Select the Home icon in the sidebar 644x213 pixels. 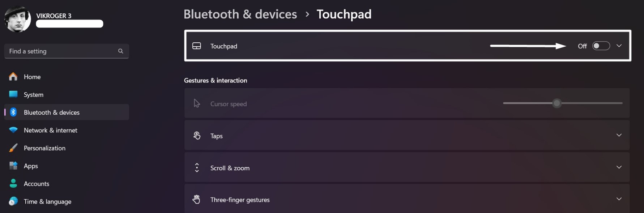[x=13, y=77]
